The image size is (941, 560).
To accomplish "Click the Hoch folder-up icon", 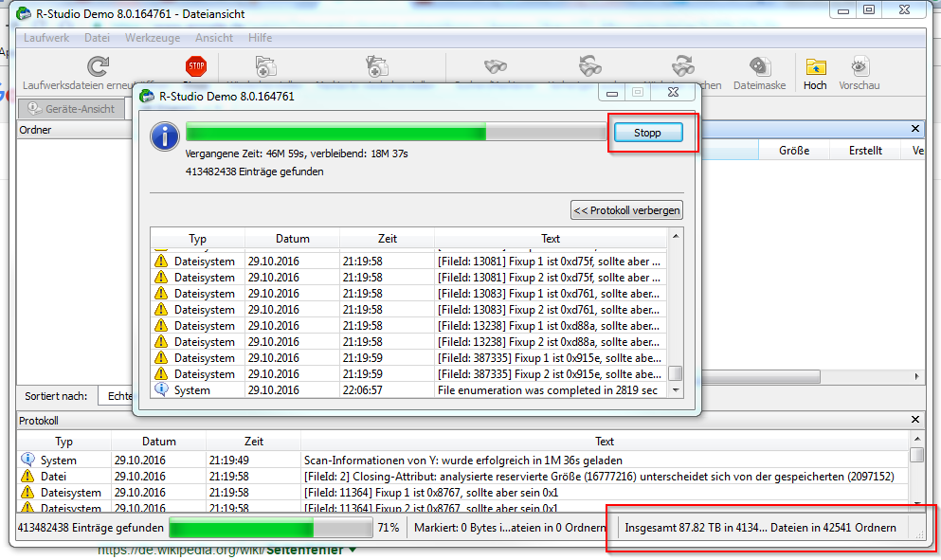I will (x=816, y=66).
